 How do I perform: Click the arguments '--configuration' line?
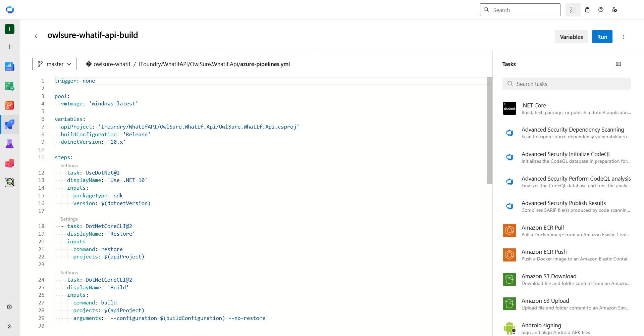171,318
